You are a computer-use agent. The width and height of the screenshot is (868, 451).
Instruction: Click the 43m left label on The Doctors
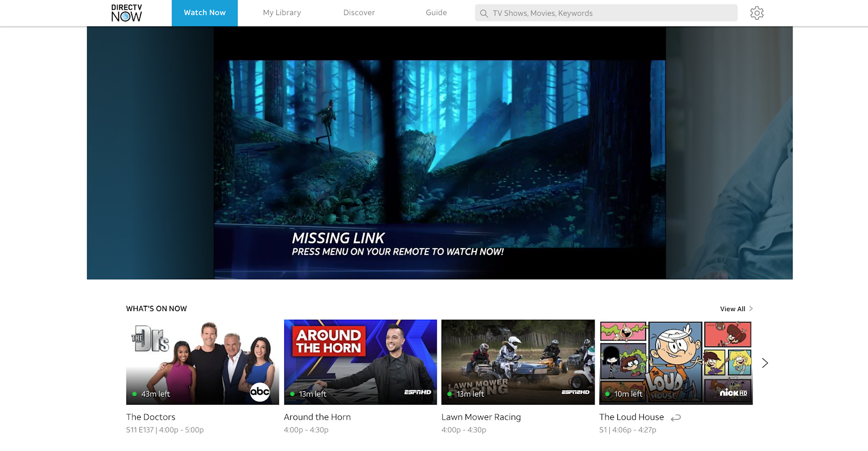[156, 394]
